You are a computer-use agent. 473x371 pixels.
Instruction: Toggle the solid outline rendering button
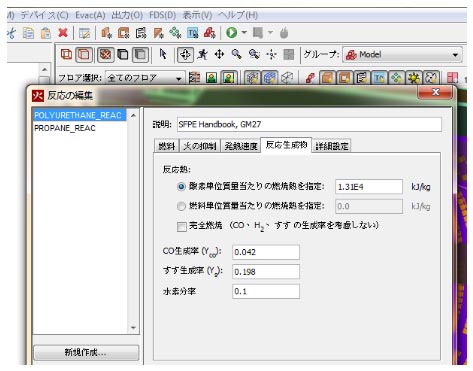click(x=84, y=54)
